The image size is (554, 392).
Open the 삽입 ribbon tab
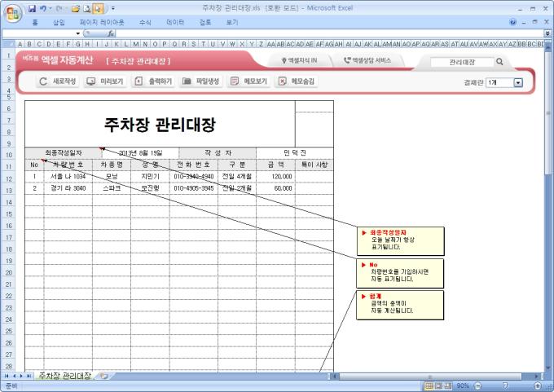click(x=59, y=22)
